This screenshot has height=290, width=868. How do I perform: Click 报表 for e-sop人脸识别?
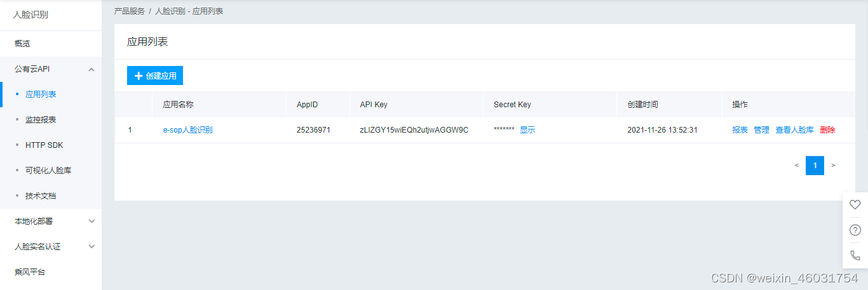click(x=740, y=130)
